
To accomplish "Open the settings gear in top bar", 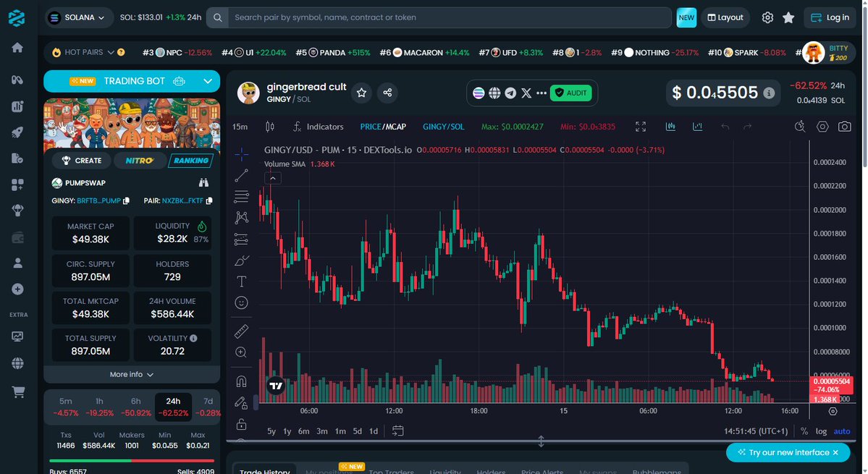I will [x=767, y=17].
